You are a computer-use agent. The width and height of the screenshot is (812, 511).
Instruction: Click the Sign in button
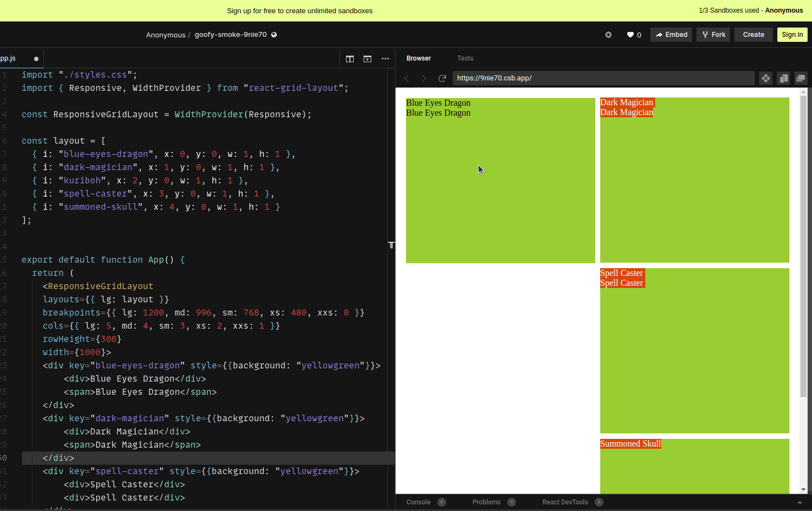coord(792,35)
